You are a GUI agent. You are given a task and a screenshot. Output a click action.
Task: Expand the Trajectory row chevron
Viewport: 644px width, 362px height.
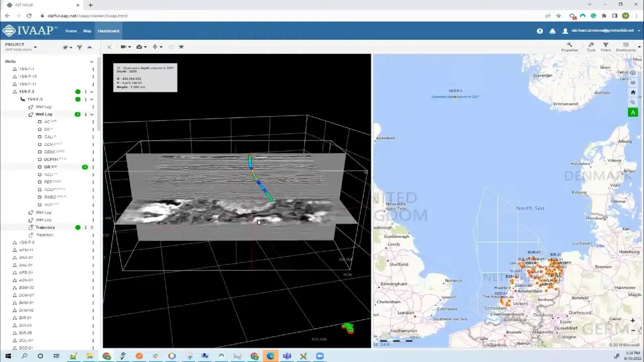click(92, 228)
